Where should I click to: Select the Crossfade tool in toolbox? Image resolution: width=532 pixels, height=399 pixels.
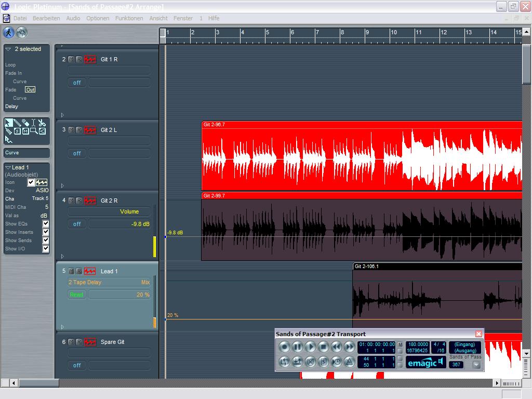tap(42, 131)
